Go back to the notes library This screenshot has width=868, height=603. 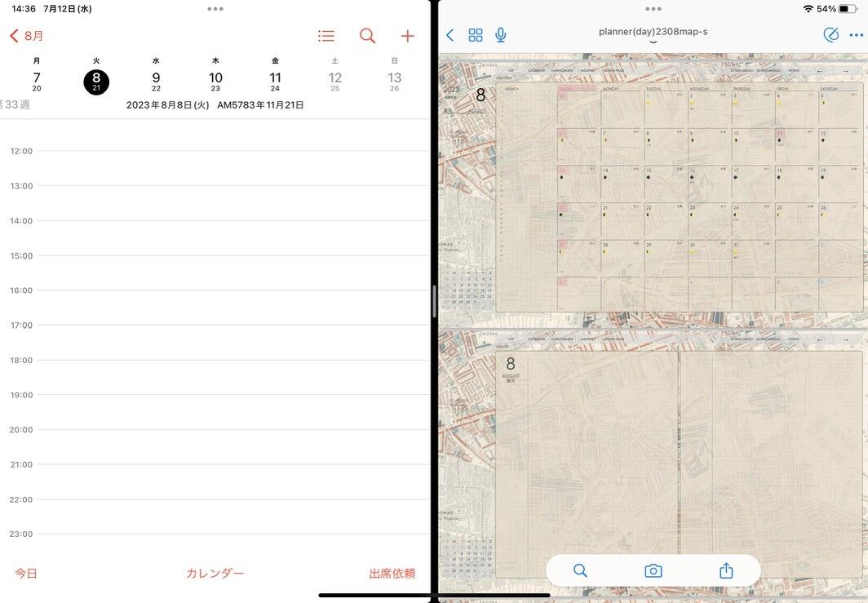450,35
